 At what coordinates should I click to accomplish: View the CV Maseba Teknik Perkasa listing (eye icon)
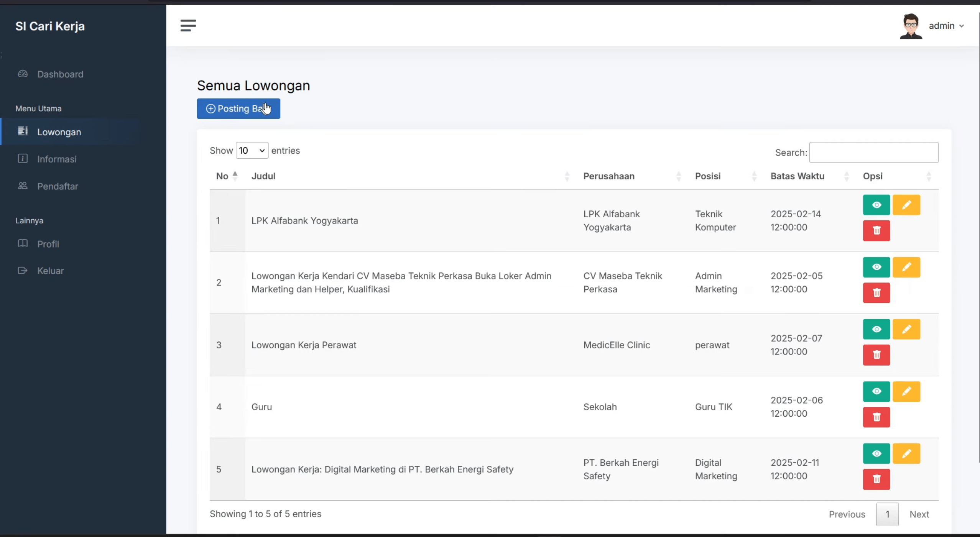[x=876, y=267]
